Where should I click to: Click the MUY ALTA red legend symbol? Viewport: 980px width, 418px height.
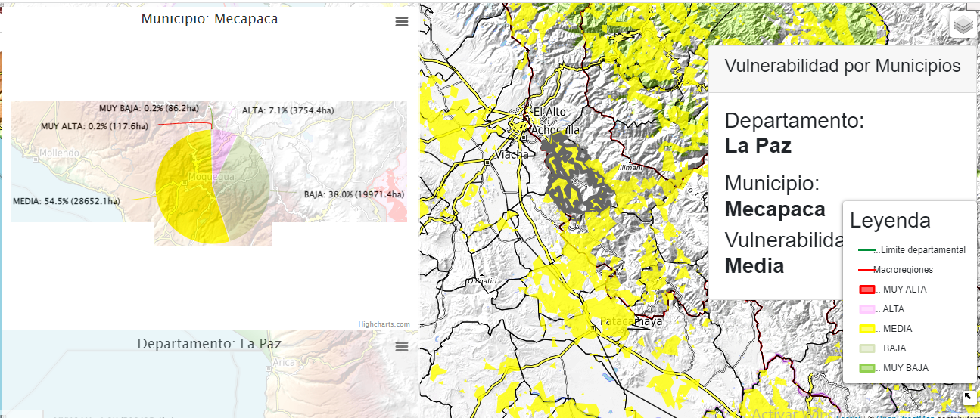[867, 290]
